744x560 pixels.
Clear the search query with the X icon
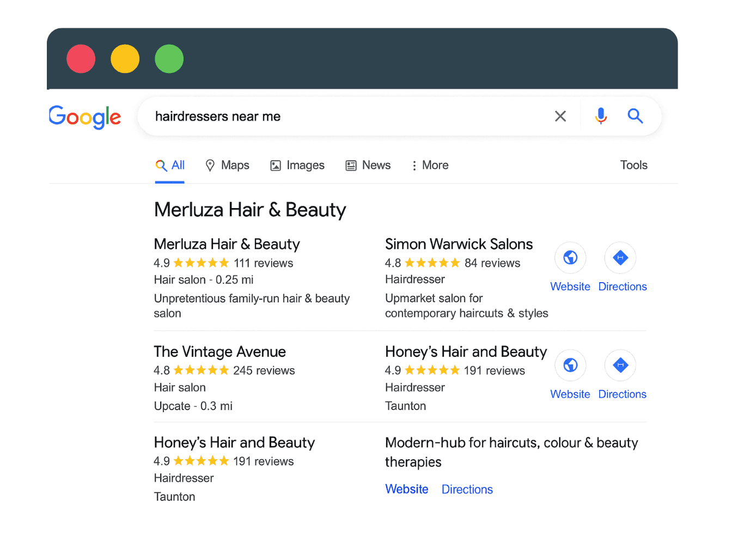pyautogui.click(x=560, y=116)
